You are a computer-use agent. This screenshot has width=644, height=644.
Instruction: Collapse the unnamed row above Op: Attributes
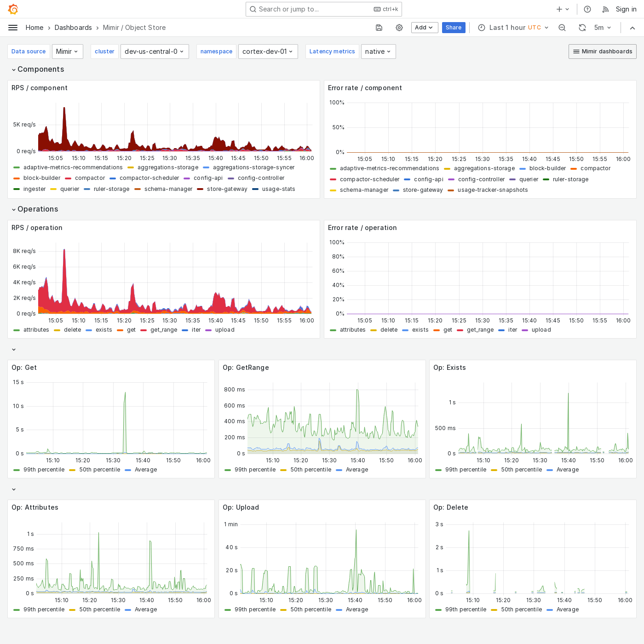click(14, 489)
